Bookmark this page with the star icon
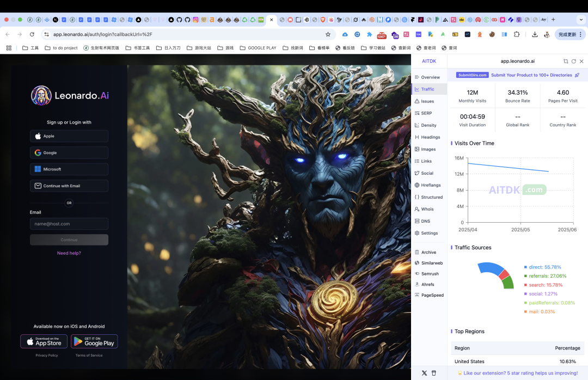The height and width of the screenshot is (380, 588). point(328,34)
